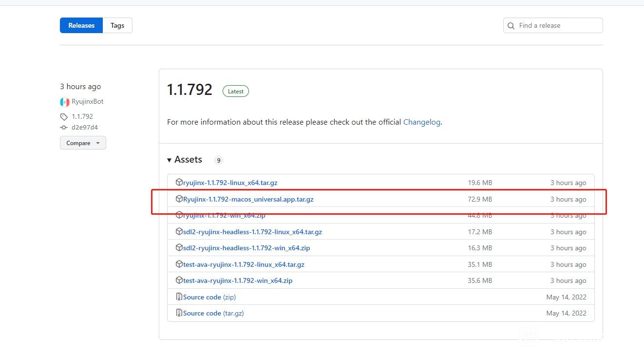Collapse the Assets section

click(x=185, y=160)
